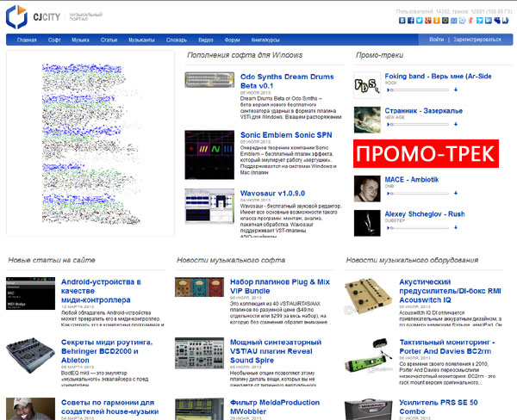
Task: Click the green Porter And Davies BC2rm thumbnail
Action: 369,356
